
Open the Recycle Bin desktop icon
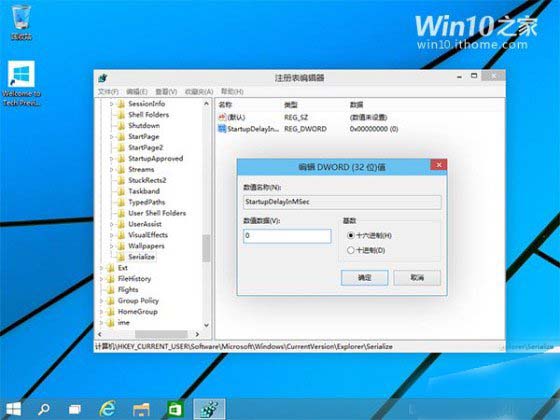(21, 21)
